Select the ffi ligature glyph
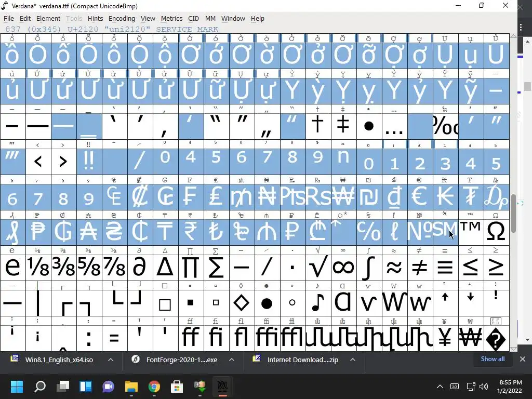The width and height of the screenshot is (532, 399). point(267,338)
